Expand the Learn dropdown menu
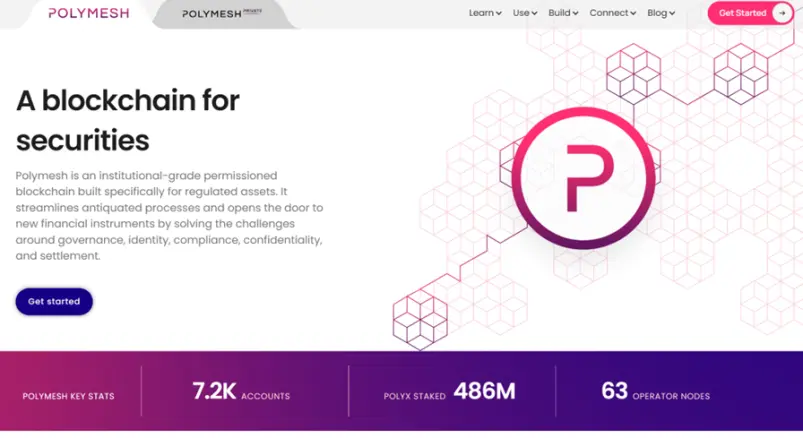This screenshot has height=438, width=803. 485,13
